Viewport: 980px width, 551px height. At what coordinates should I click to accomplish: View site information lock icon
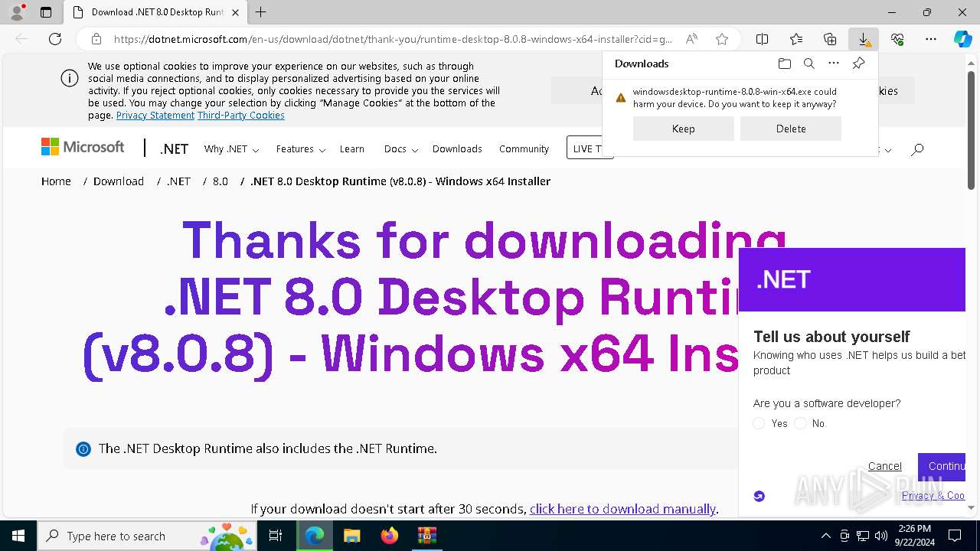[96, 39]
